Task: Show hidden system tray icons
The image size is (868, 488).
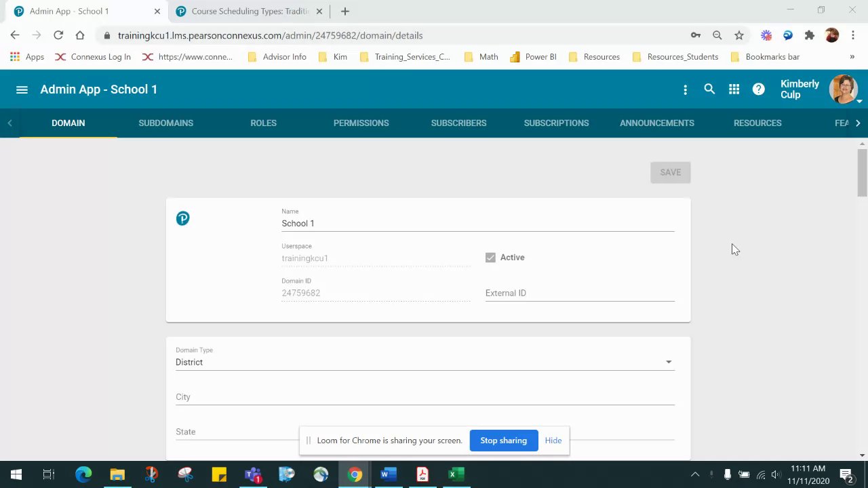Action: pyautogui.click(x=694, y=474)
